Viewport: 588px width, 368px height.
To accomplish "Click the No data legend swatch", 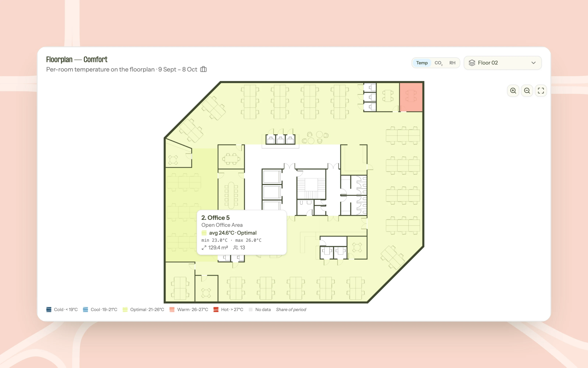I will coord(250,309).
